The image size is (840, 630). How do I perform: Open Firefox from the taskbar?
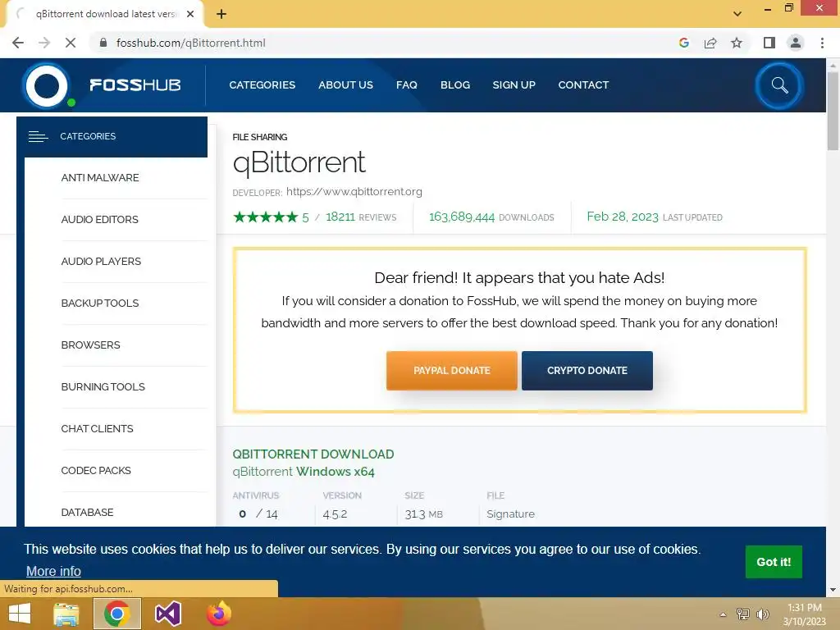[x=218, y=614]
